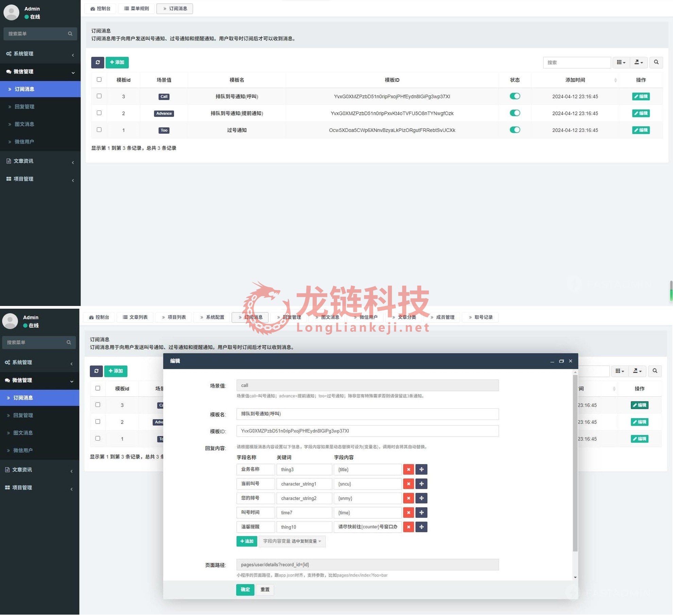The image size is (673, 616).
Task: Check row 3 checkbox in bottom table
Action: 98,405
